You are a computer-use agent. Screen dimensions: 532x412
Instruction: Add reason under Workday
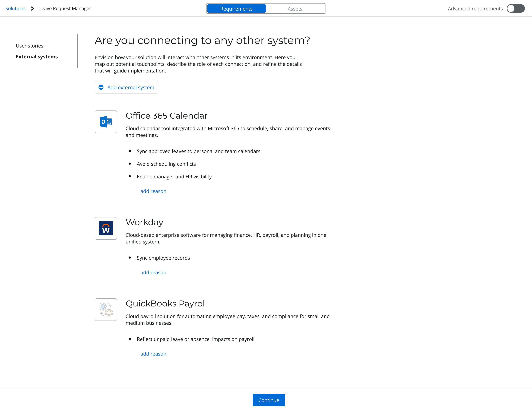(x=153, y=272)
